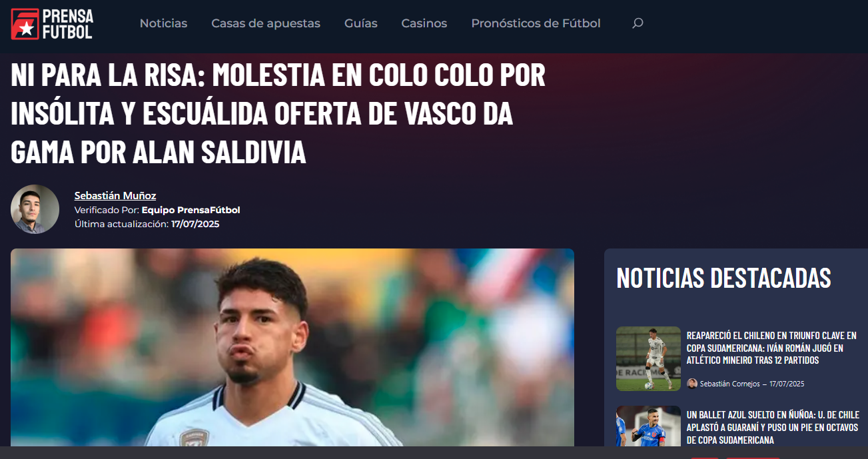Click Sebastián Cornejos' small avatar icon
Screen dimensions: 868x459
[692, 384]
